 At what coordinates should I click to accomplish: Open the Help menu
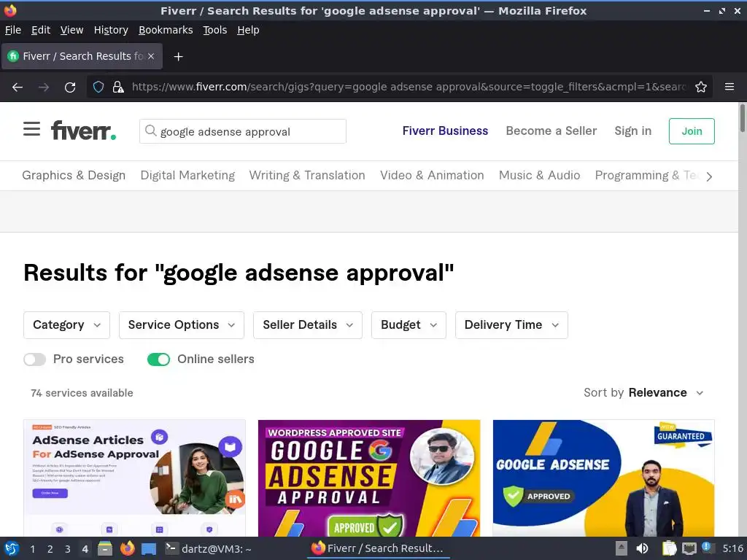248,30
